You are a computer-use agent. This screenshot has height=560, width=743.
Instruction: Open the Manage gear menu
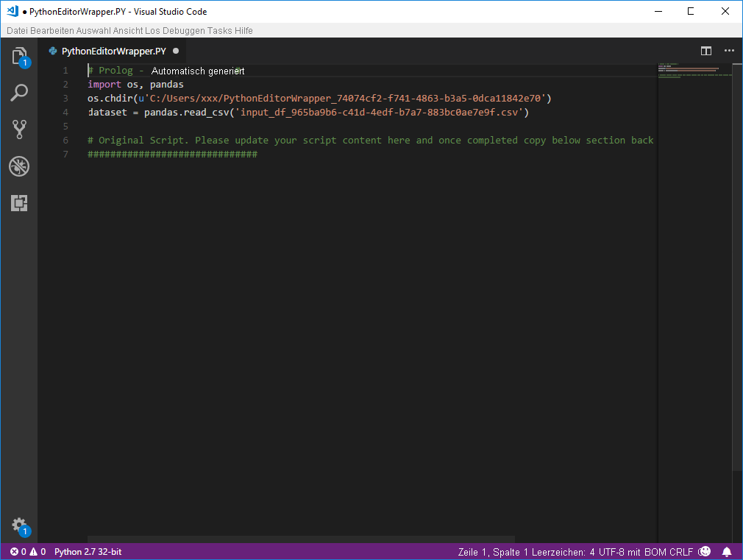20,526
